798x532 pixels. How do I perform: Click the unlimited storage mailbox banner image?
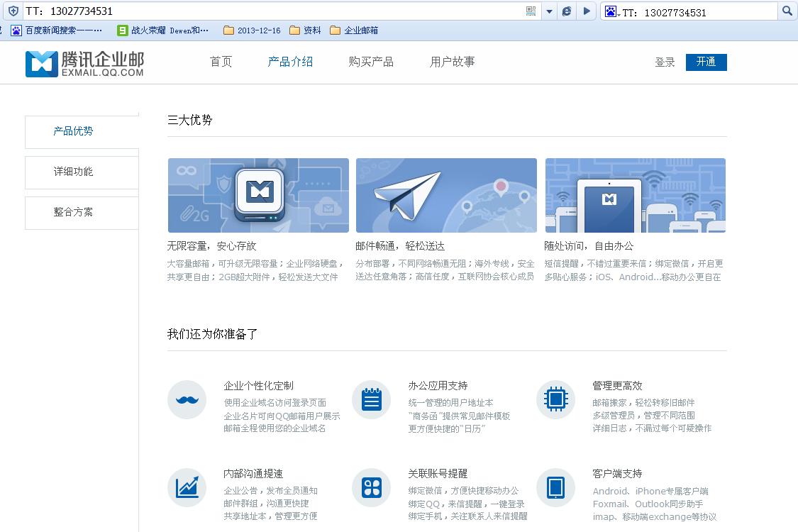(x=258, y=196)
